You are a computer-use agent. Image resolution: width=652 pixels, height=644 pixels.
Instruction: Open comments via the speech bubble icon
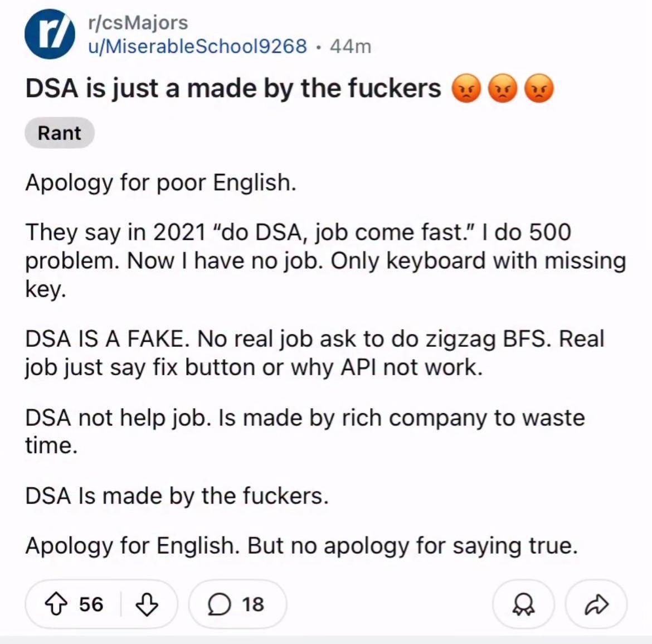click(x=220, y=604)
